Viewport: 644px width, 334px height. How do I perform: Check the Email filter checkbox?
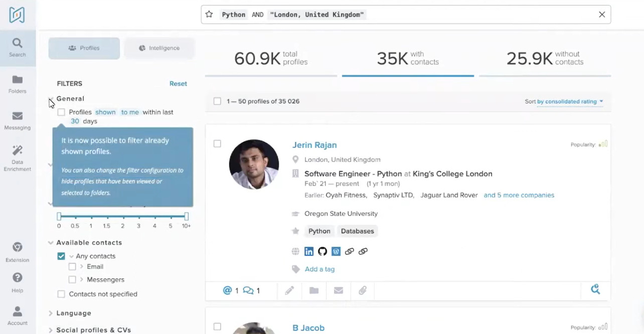(x=72, y=266)
